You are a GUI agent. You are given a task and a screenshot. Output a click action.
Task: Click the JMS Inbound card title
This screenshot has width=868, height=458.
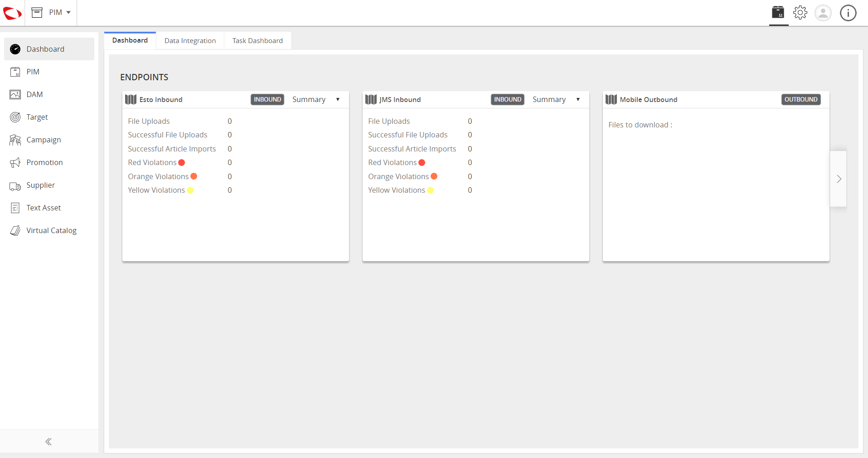(x=400, y=99)
